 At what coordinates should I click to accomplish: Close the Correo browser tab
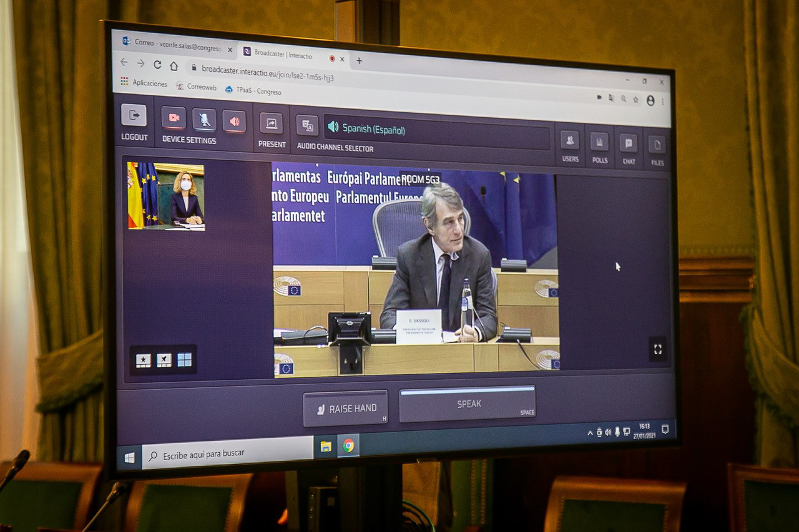coord(230,49)
